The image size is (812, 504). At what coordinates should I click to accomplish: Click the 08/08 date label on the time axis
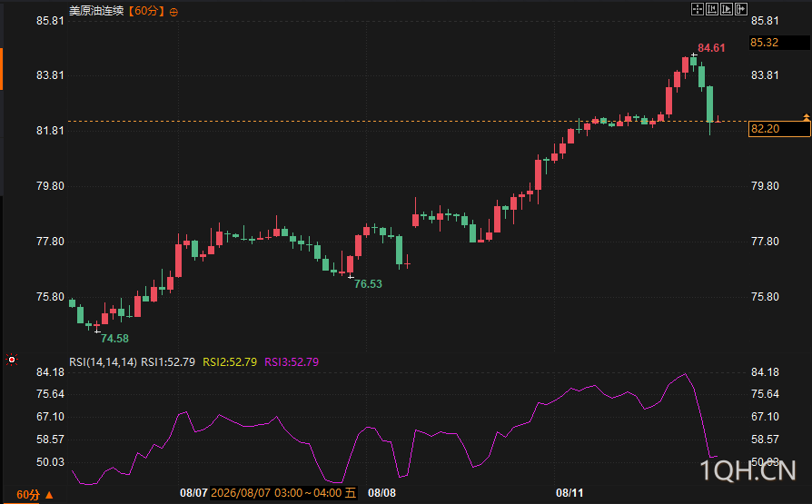(381, 492)
